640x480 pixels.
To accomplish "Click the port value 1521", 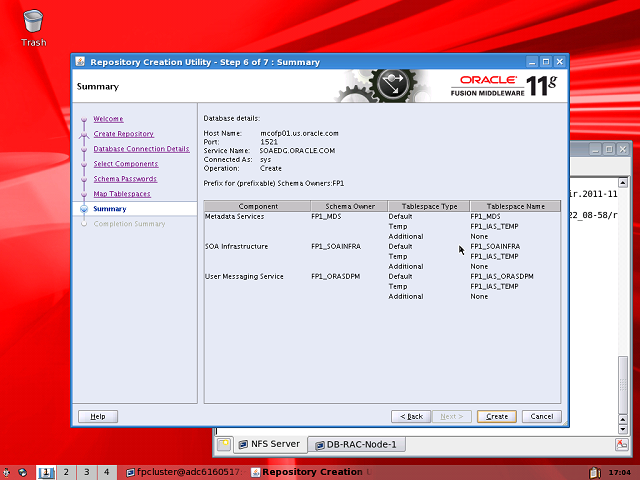I will pos(269,142).
